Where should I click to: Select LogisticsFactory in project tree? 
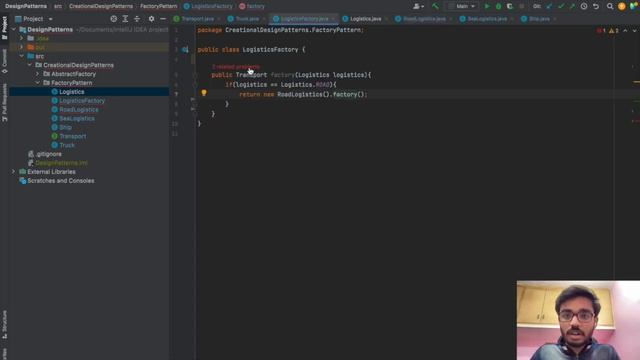[x=82, y=101]
